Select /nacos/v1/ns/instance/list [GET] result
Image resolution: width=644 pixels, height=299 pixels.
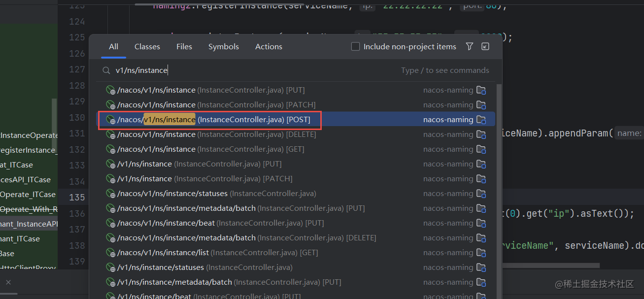(x=296, y=253)
